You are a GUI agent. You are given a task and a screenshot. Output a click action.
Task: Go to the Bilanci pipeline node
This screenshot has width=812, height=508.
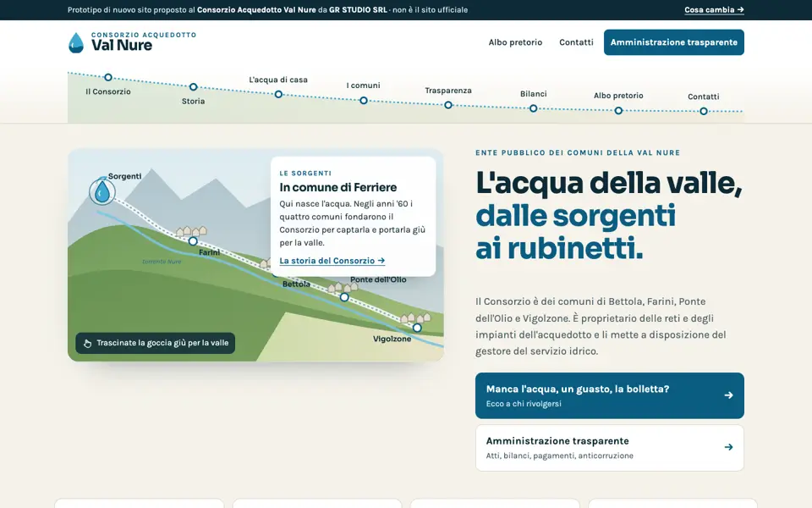pyautogui.click(x=534, y=108)
